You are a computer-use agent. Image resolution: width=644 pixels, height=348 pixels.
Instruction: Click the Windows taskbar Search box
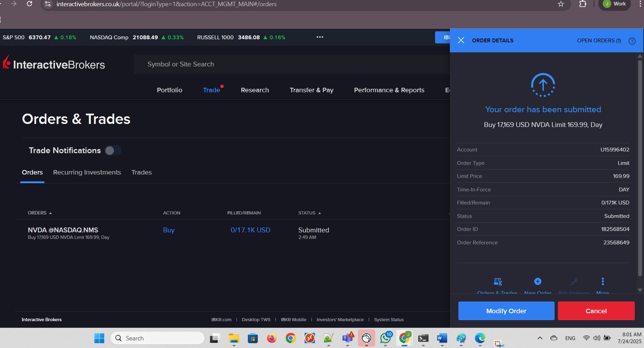[x=157, y=338]
